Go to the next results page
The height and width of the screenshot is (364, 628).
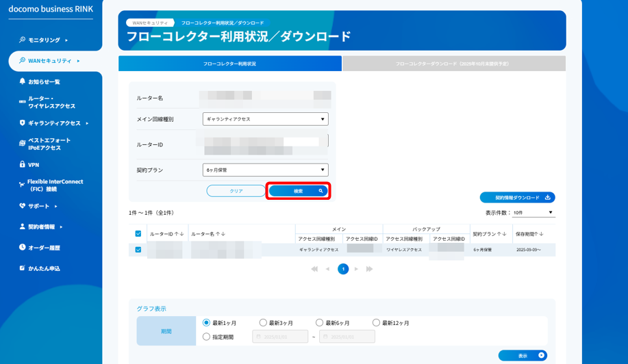pos(356,269)
